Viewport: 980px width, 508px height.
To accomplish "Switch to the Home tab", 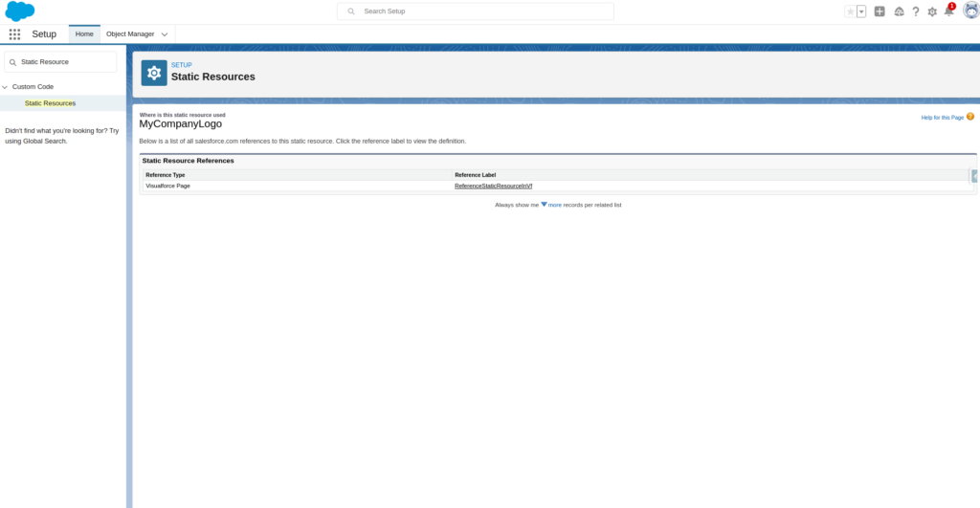I will 84,33.
